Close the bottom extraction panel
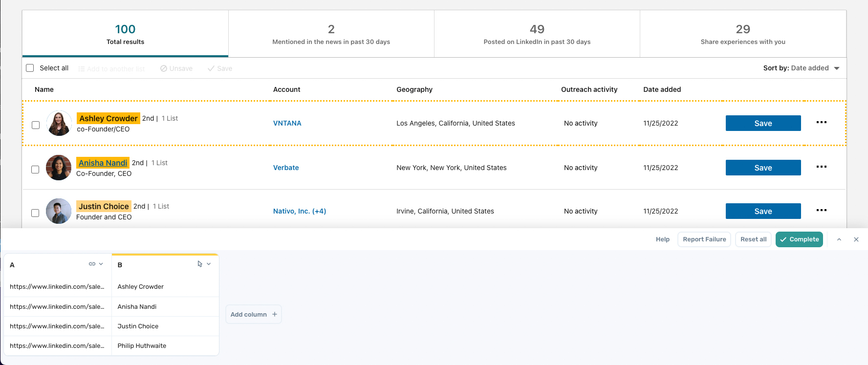Viewport: 868px width, 365px height. (856, 239)
